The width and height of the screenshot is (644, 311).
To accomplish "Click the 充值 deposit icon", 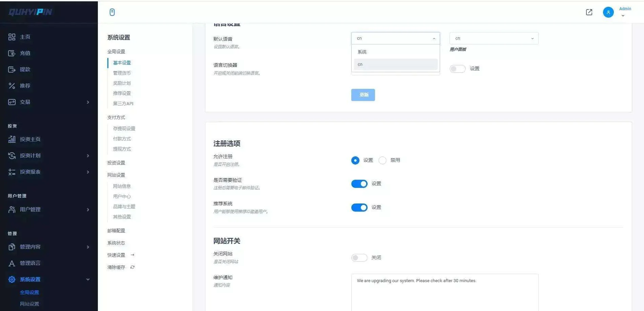I will coord(12,53).
